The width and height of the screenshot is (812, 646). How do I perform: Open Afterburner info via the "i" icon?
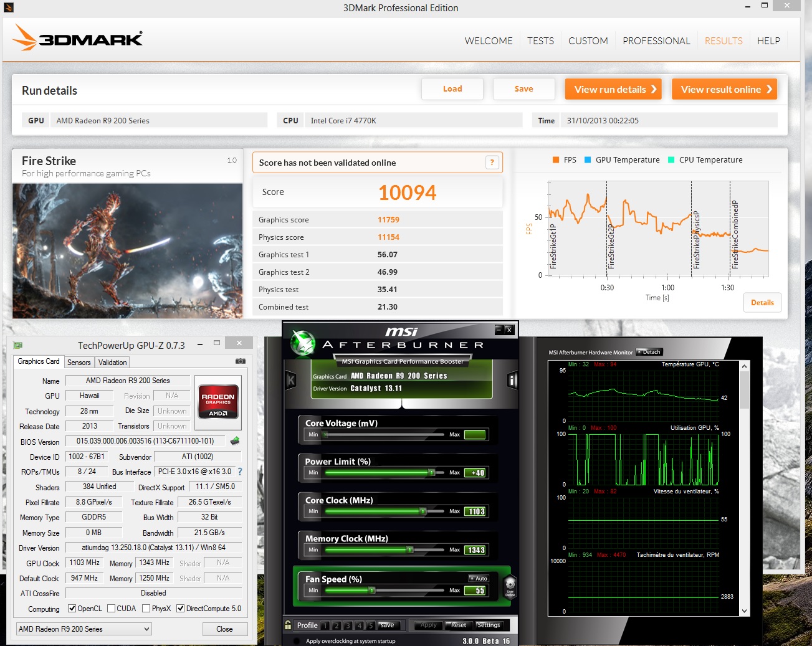(x=512, y=380)
